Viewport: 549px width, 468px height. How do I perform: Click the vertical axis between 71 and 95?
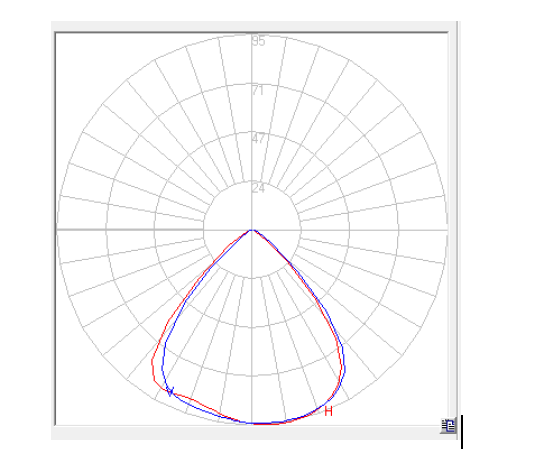pyautogui.click(x=252, y=63)
